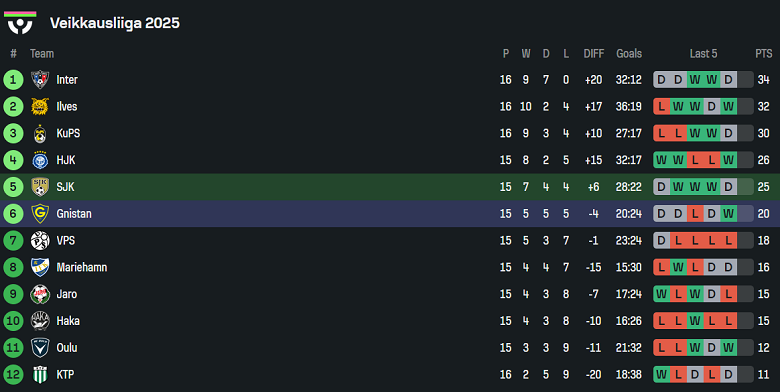Click the VPS team crest

click(40, 241)
